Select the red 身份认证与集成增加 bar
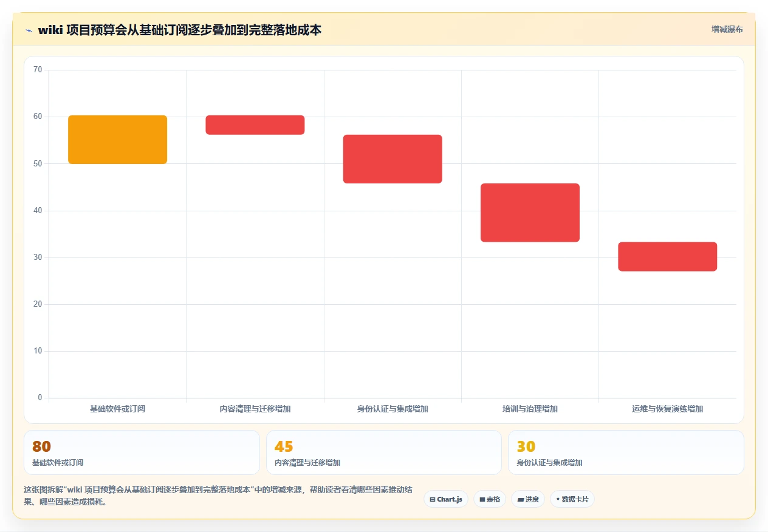The height and width of the screenshot is (532, 768). (393, 159)
